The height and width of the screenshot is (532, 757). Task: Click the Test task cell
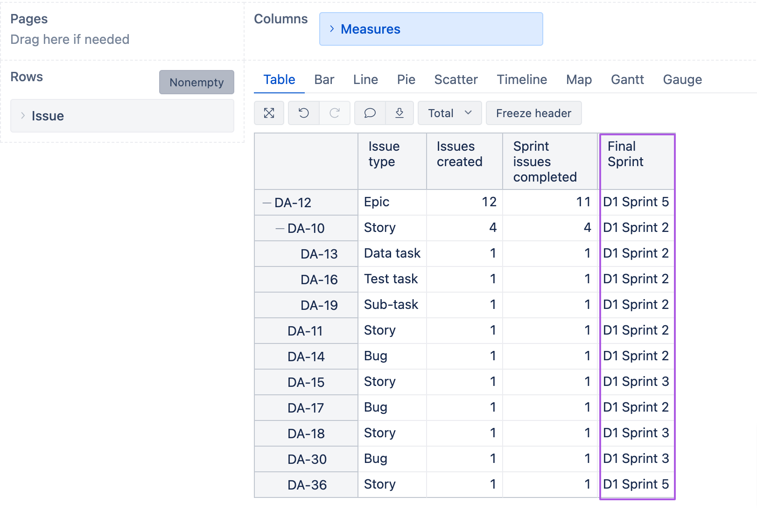[392, 279]
